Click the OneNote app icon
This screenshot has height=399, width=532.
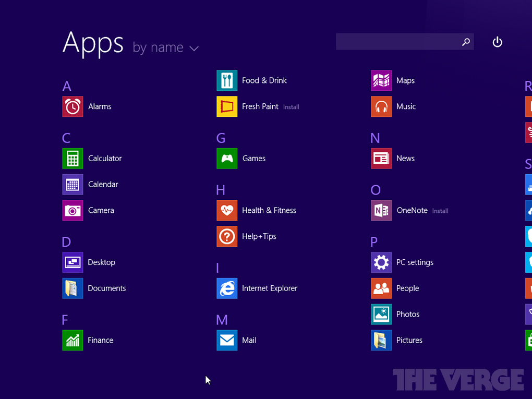[381, 210]
